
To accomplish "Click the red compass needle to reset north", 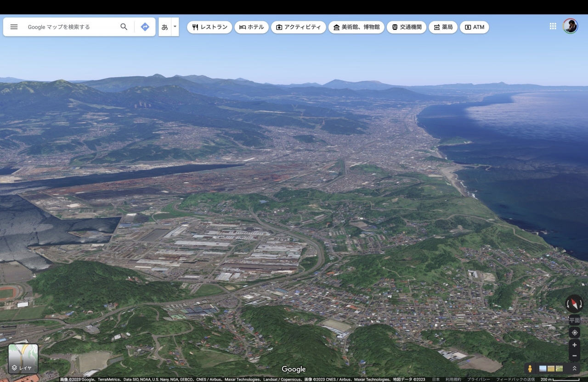I will [574, 303].
